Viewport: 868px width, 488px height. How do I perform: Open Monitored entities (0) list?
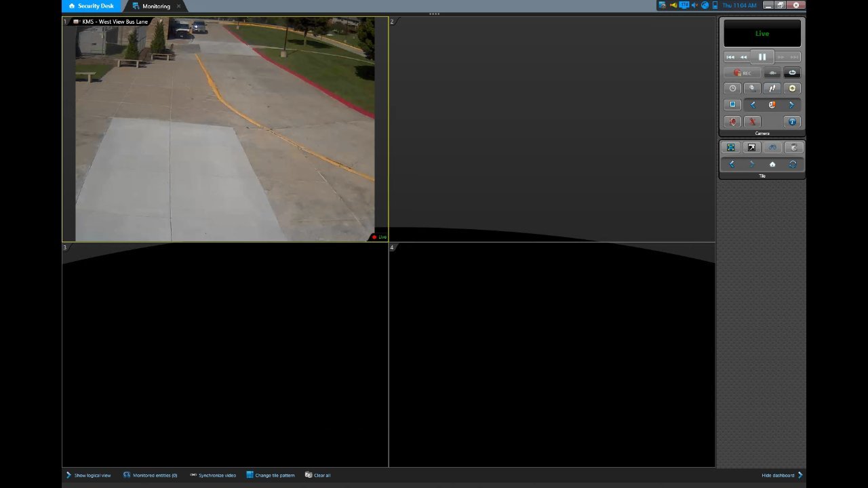point(150,475)
